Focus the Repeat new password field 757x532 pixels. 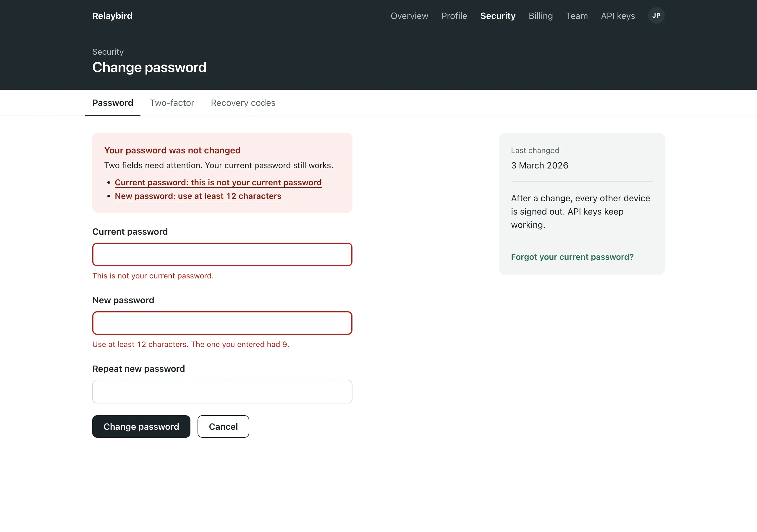(x=222, y=392)
